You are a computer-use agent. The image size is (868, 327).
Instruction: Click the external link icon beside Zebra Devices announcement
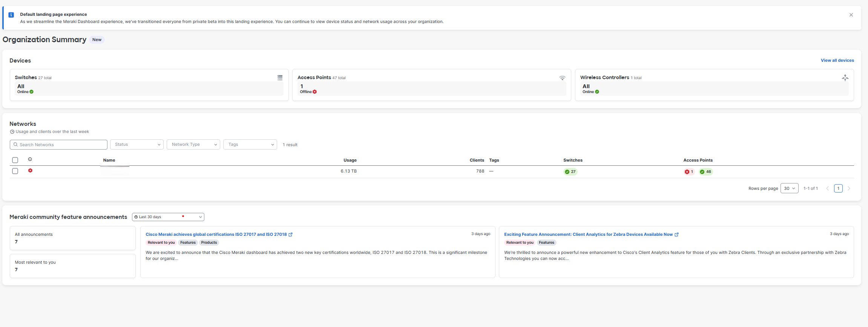point(676,234)
